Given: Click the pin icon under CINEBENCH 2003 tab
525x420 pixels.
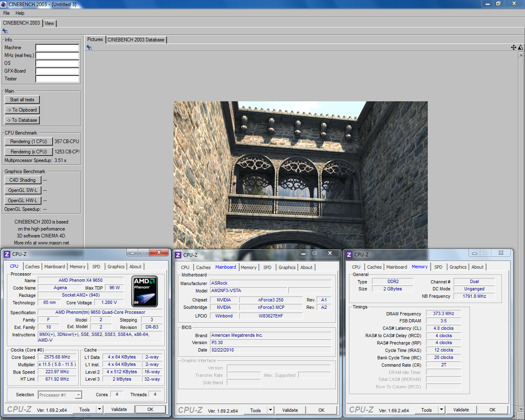Looking at the screenshot, I should [x=5, y=31].
